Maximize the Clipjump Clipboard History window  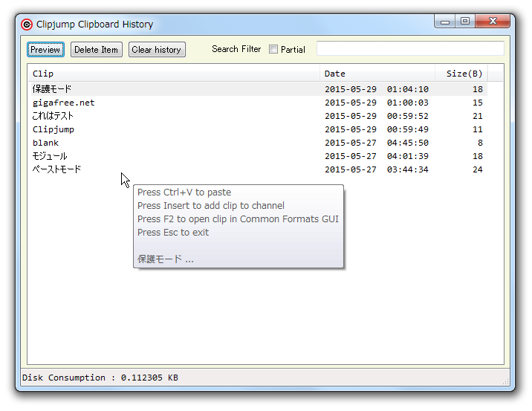[465, 22]
